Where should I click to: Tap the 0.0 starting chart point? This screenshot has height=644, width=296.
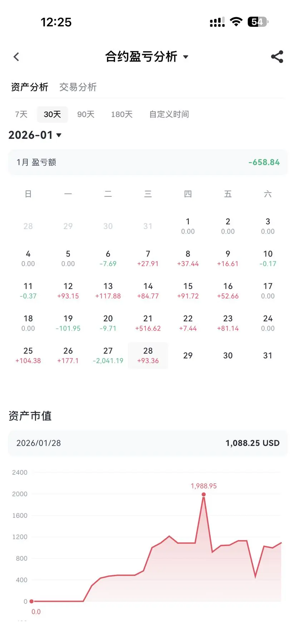31,601
